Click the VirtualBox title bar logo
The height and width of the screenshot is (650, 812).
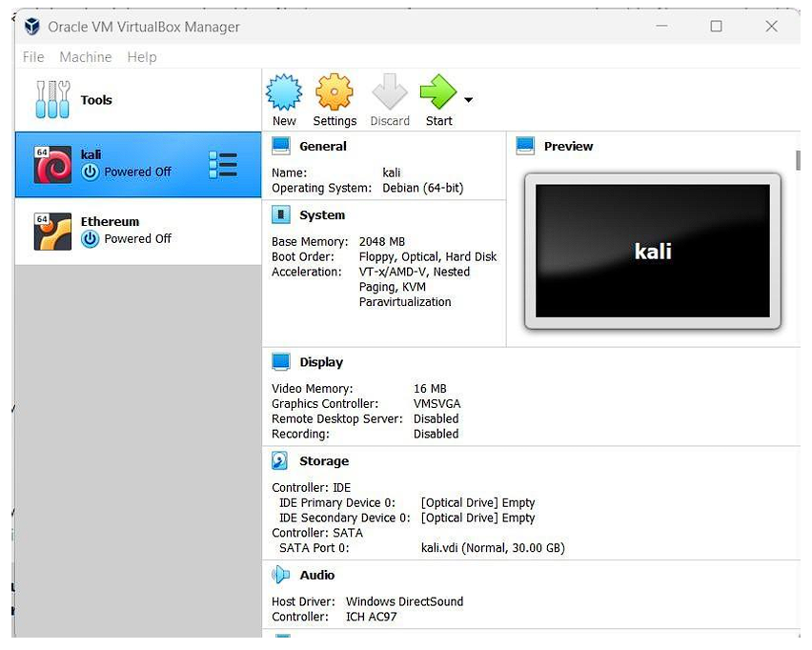click(x=32, y=27)
